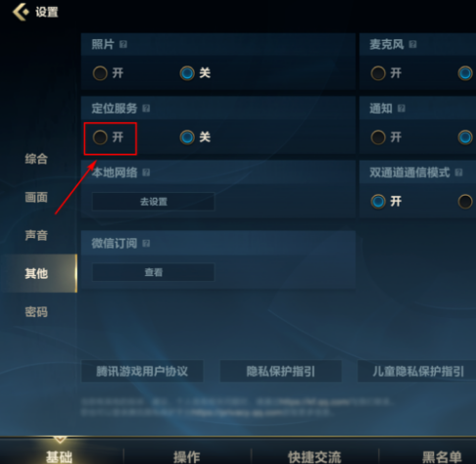
Task: Select 开 for 双通道通信模式
Action: (x=386, y=202)
